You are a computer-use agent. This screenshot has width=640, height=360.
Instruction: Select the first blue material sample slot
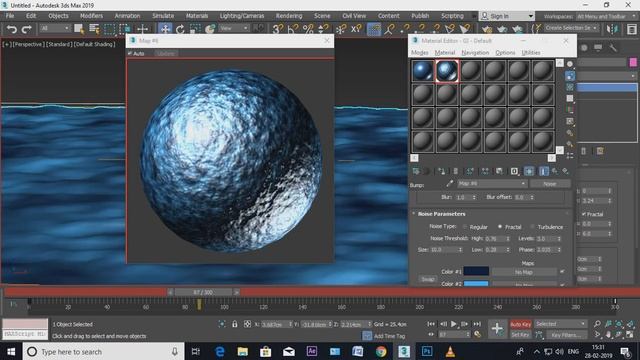[x=422, y=71]
